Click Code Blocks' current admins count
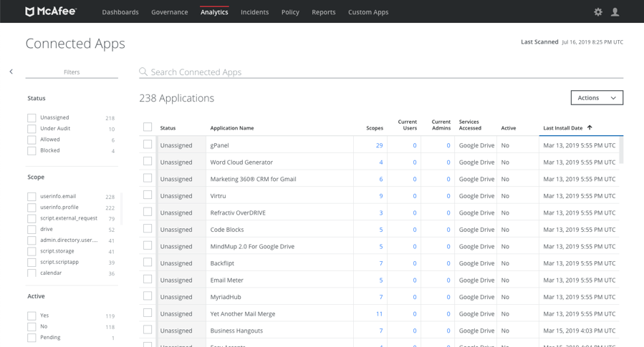Viewport: 644px width, 347px height. tap(448, 229)
